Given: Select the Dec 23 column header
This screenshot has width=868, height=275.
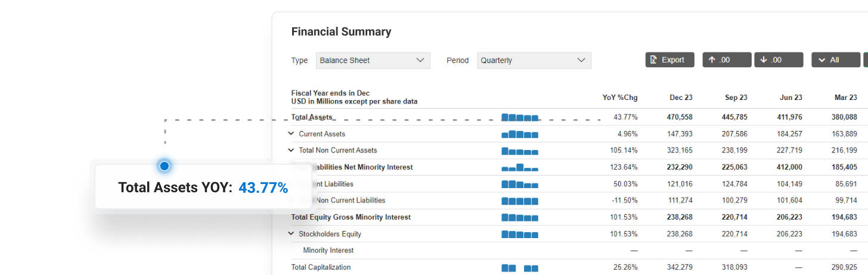Looking at the screenshot, I should point(681,98).
